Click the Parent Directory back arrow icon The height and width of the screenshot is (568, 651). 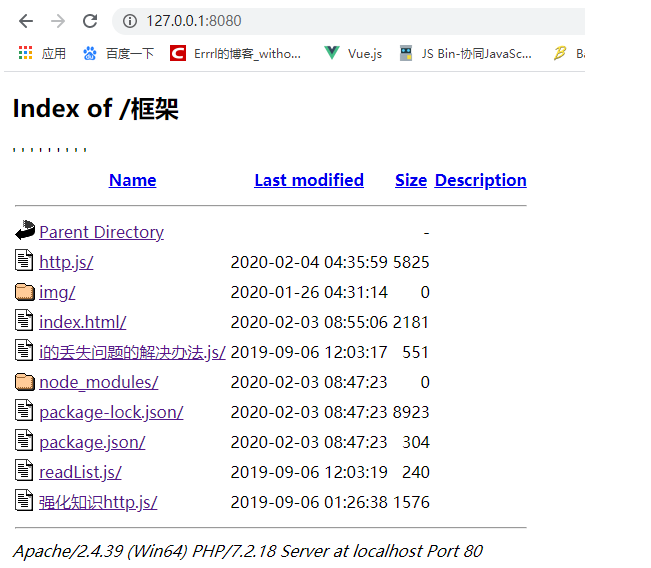click(25, 230)
